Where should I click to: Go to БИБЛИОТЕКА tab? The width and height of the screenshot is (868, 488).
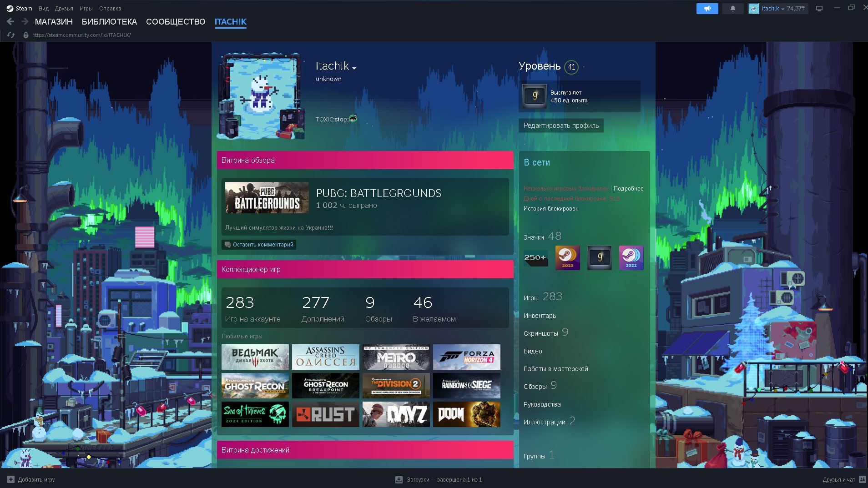click(109, 21)
